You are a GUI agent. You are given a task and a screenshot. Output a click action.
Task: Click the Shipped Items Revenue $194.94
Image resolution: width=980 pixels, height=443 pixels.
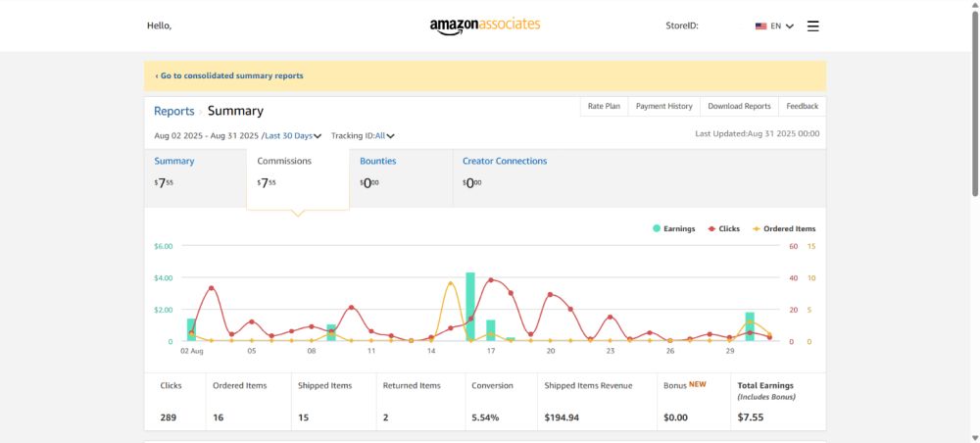562,418
